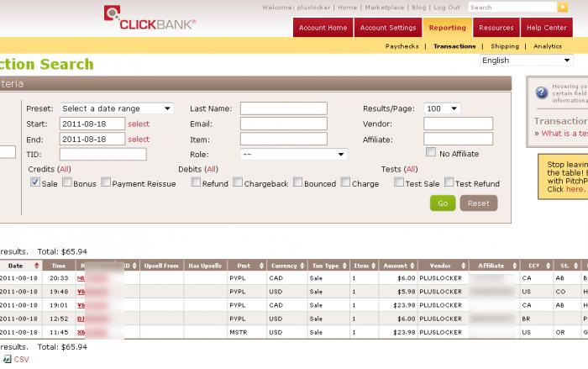Click the 'What is a' help link
This screenshot has height=369, width=588.
coord(564,134)
